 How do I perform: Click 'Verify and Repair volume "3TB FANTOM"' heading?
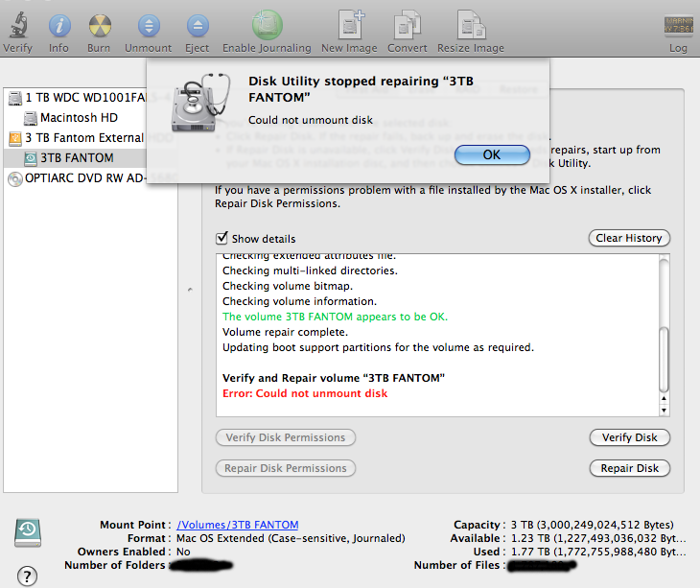[334, 378]
